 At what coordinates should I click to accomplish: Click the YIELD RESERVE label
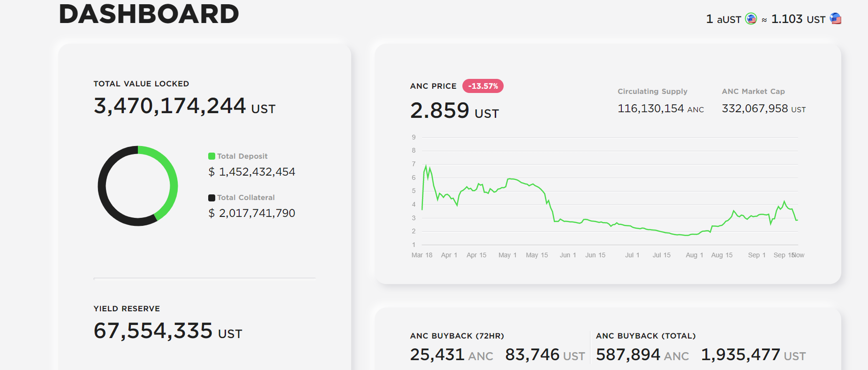[127, 308]
